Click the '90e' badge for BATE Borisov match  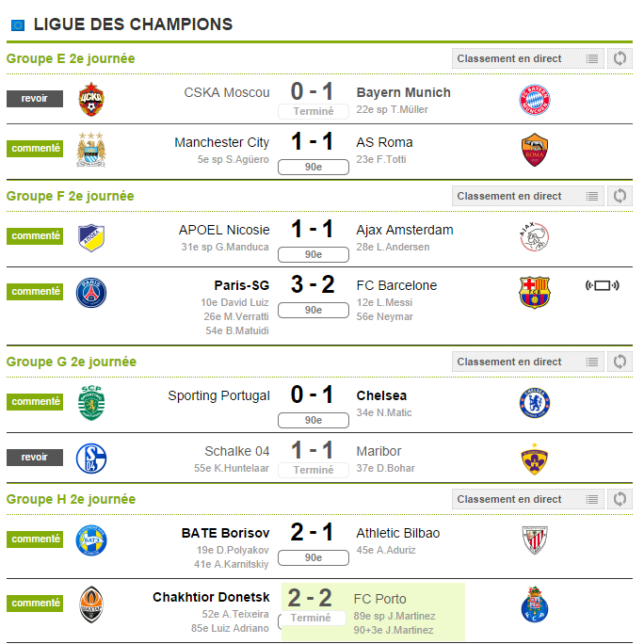pos(313,557)
